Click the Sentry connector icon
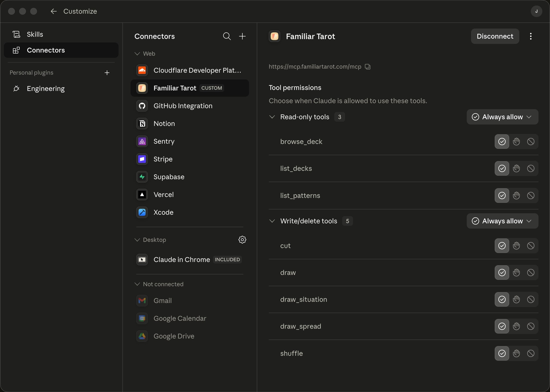Image resolution: width=550 pixels, height=392 pixels. [142, 141]
